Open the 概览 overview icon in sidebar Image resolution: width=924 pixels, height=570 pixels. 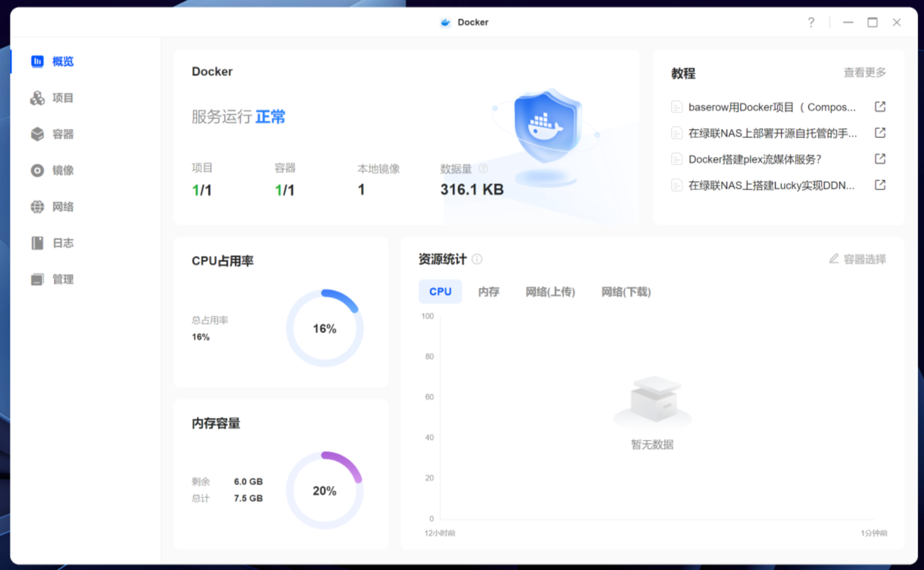[x=38, y=61]
